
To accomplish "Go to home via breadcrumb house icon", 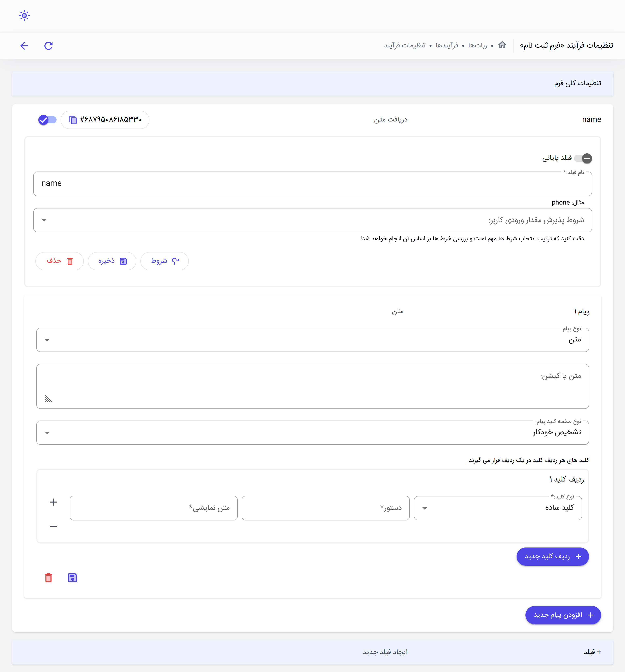I will tap(502, 45).
